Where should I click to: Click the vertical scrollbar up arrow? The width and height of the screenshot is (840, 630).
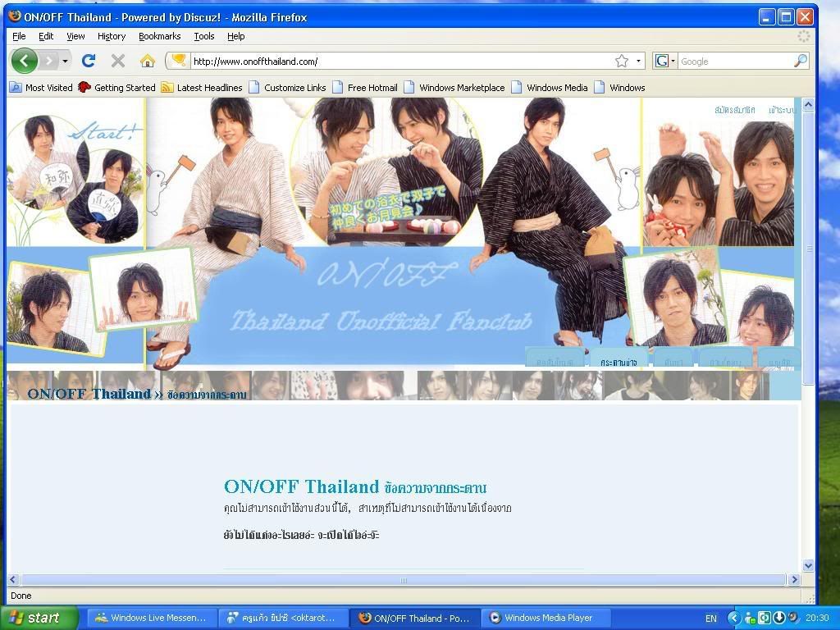tap(808, 104)
